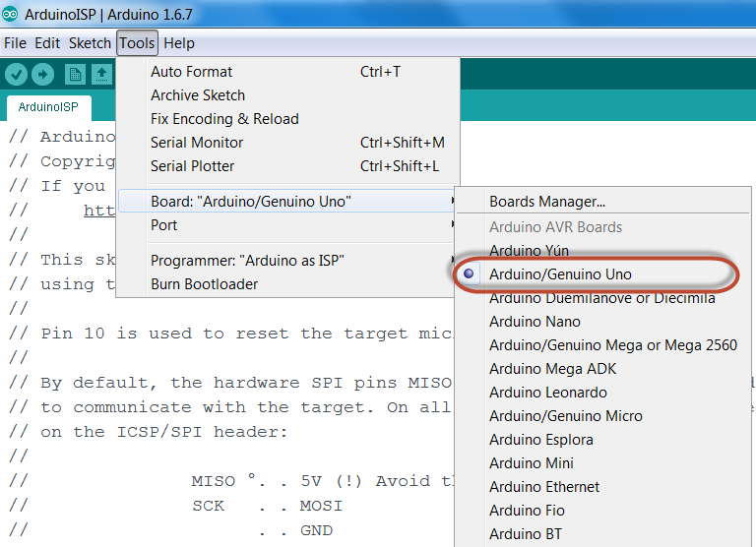Click the Upload arrow toolbar icon

43,75
